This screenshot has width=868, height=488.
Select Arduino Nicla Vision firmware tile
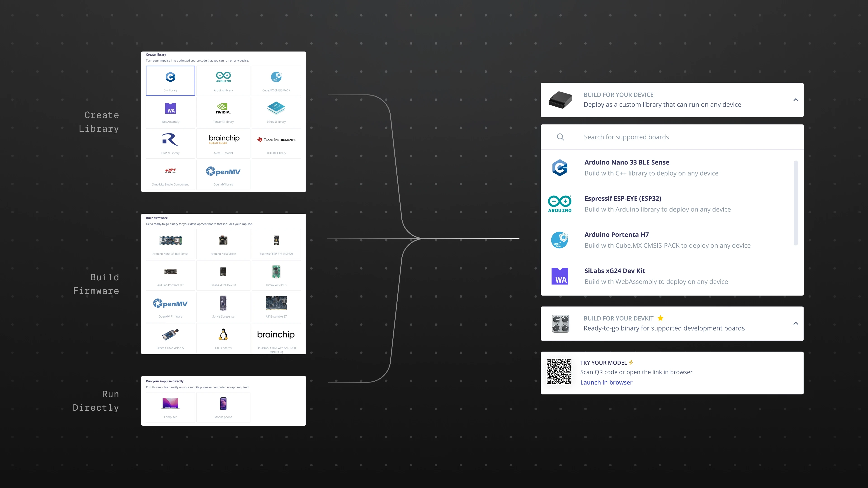223,244
